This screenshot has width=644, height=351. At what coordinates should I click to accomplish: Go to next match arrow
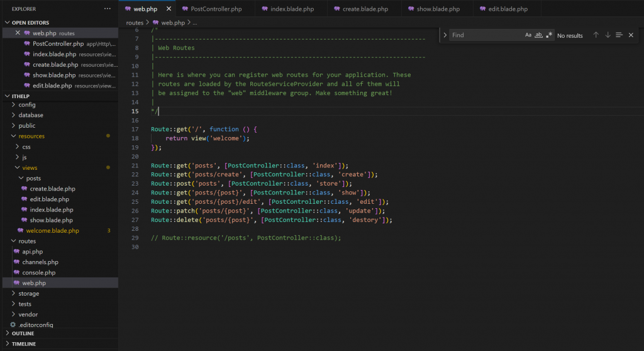[608, 35]
